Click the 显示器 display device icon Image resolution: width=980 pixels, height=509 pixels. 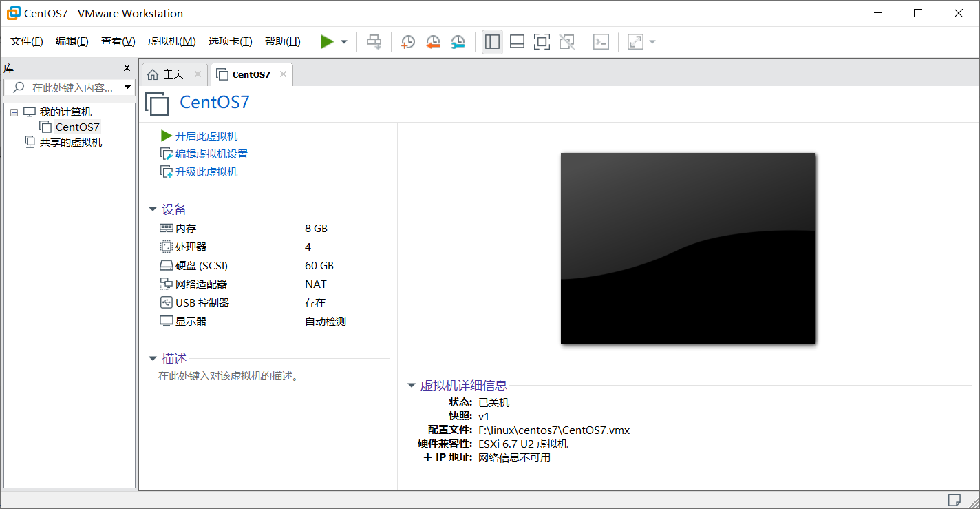[x=167, y=321]
